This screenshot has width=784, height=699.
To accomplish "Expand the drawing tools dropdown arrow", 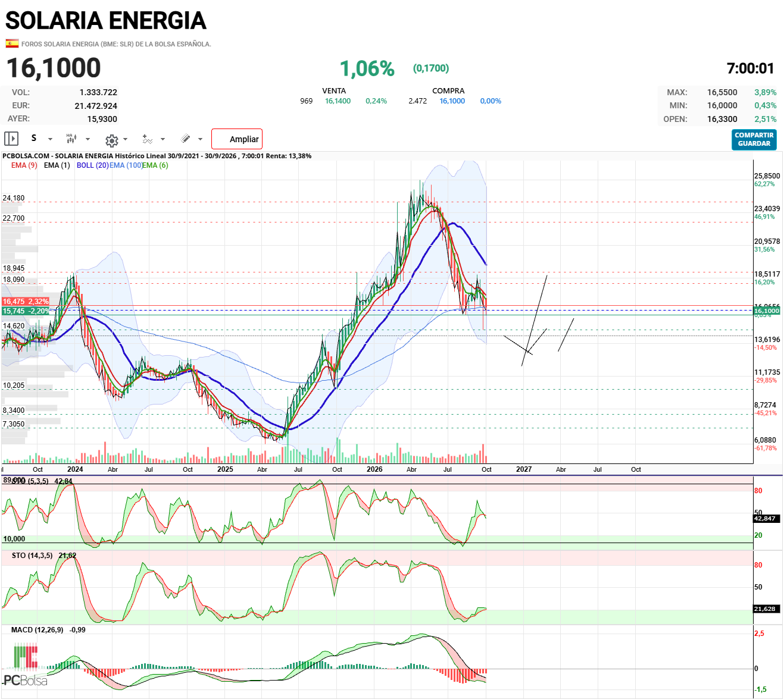I will point(200,139).
